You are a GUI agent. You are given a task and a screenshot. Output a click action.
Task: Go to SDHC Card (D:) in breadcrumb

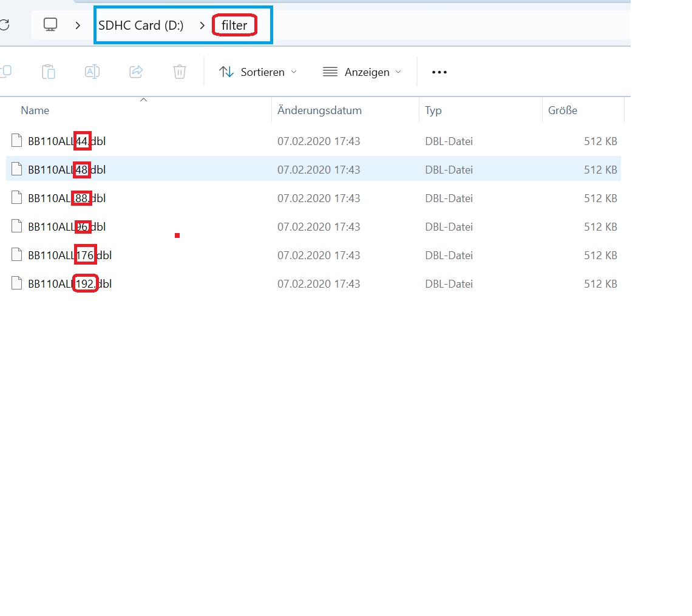(x=141, y=25)
